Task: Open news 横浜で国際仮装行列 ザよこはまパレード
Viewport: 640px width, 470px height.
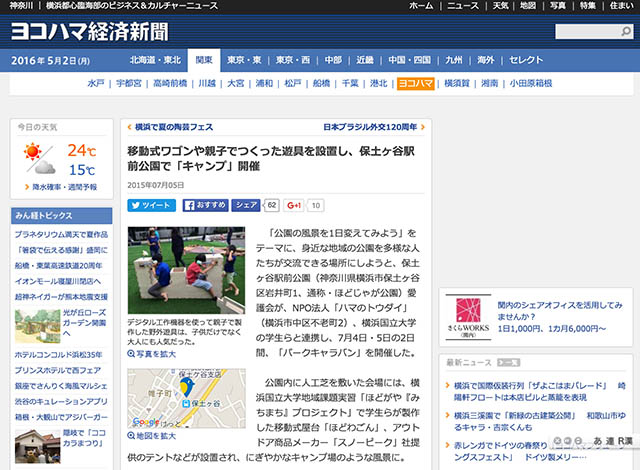Action: [x=540, y=391]
